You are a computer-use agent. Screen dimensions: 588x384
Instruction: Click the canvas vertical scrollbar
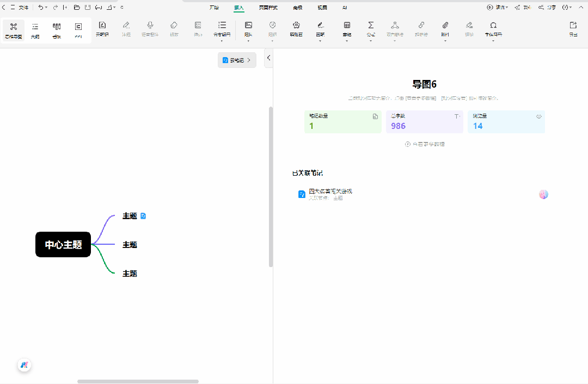pos(271,187)
